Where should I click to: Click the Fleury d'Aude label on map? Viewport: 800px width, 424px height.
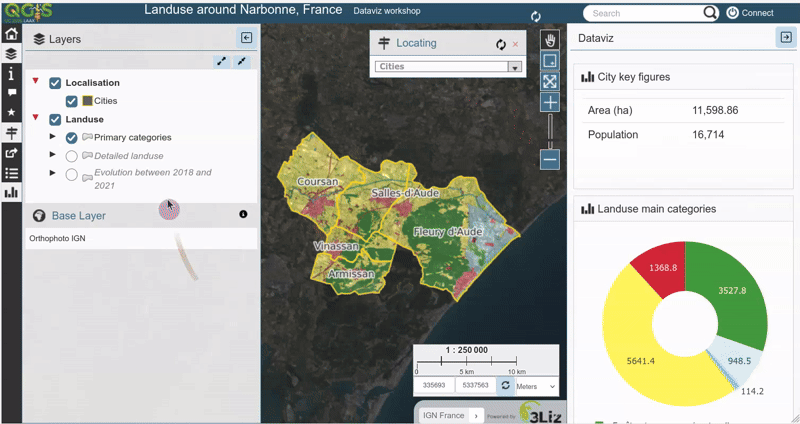tap(447, 232)
